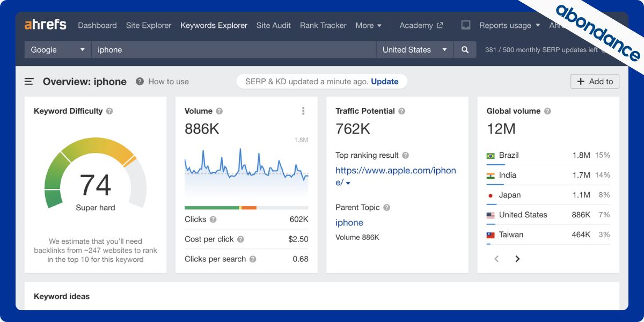Click the Clicks per search help icon

pyautogui.click(x=253, y=259)
